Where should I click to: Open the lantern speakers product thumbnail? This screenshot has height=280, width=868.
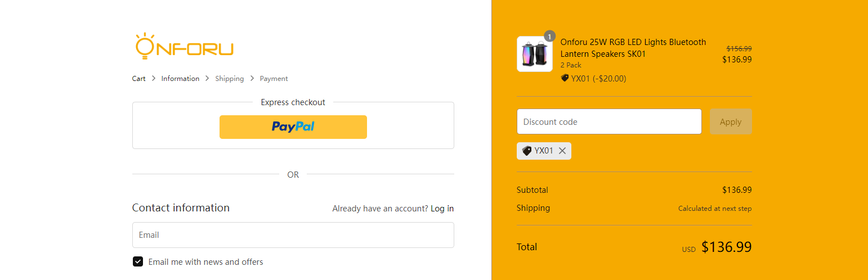coord(535,54)
